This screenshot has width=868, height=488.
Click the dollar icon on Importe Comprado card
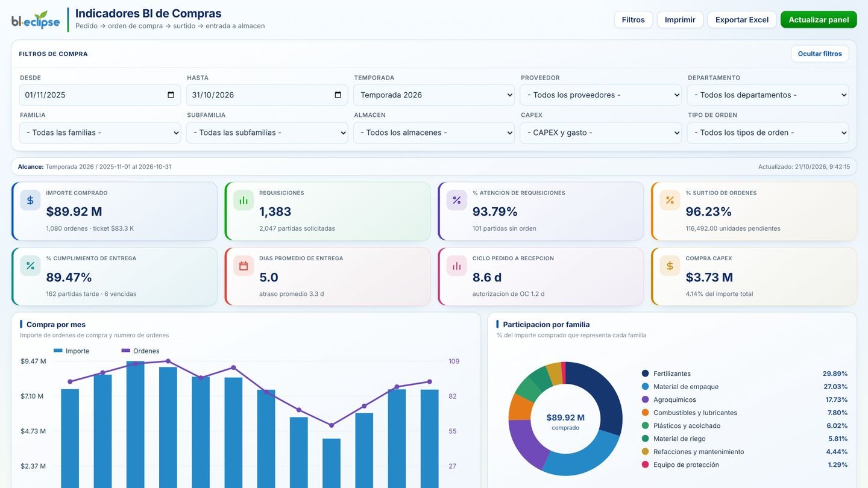(30, 200)
